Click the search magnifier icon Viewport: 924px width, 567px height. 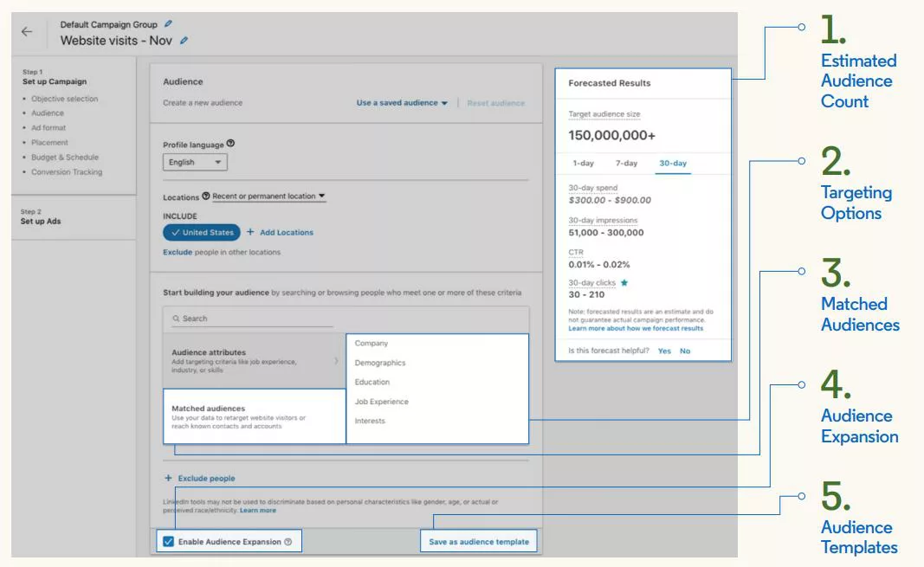(x=176, y=319)
